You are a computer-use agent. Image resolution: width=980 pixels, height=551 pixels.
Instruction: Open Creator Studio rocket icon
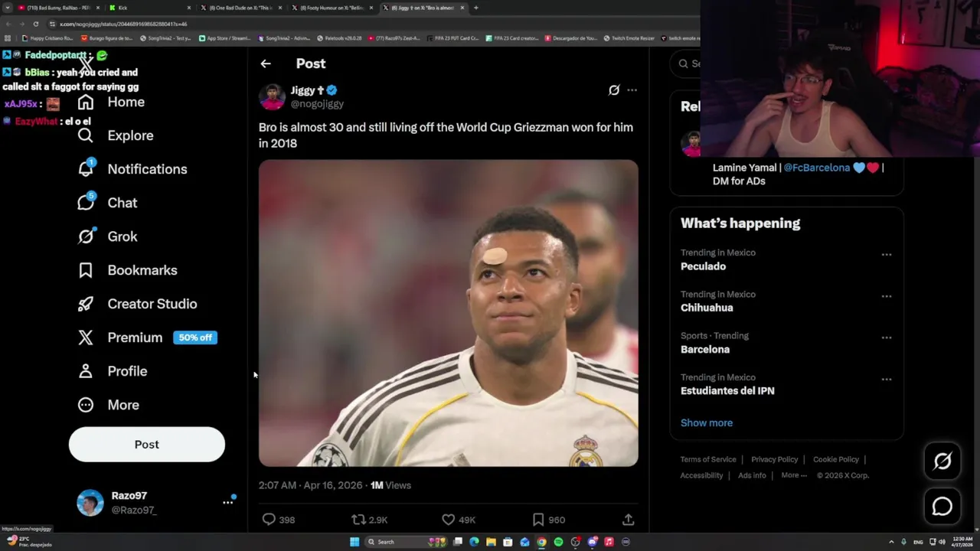coord(86,304)
